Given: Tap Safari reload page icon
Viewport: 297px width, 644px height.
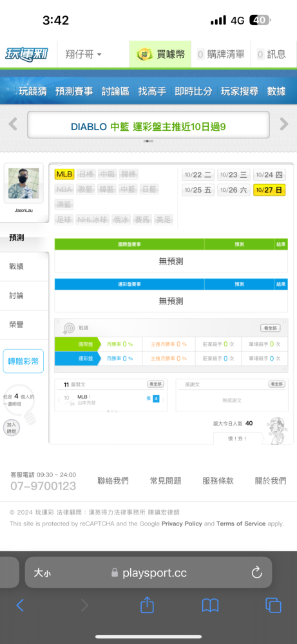Looking at the screenshot, I should 256,572.
